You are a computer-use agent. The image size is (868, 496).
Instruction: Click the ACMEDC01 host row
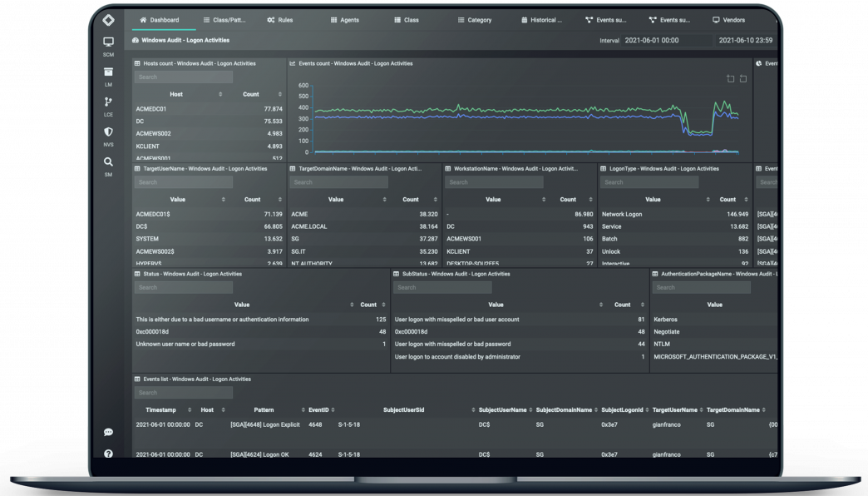pos(151,109)
